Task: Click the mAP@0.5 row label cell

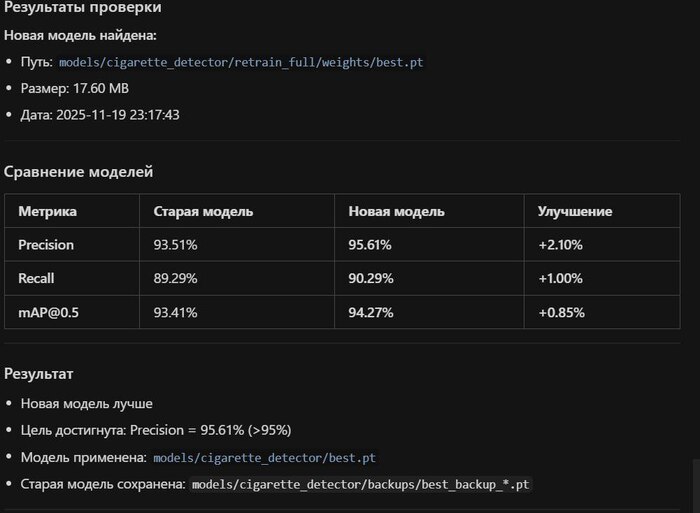Action: [48, 312]
